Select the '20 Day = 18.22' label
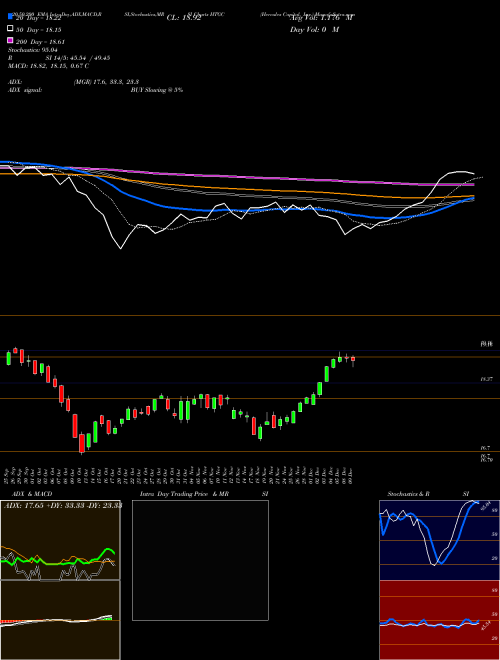 (40, 19)
